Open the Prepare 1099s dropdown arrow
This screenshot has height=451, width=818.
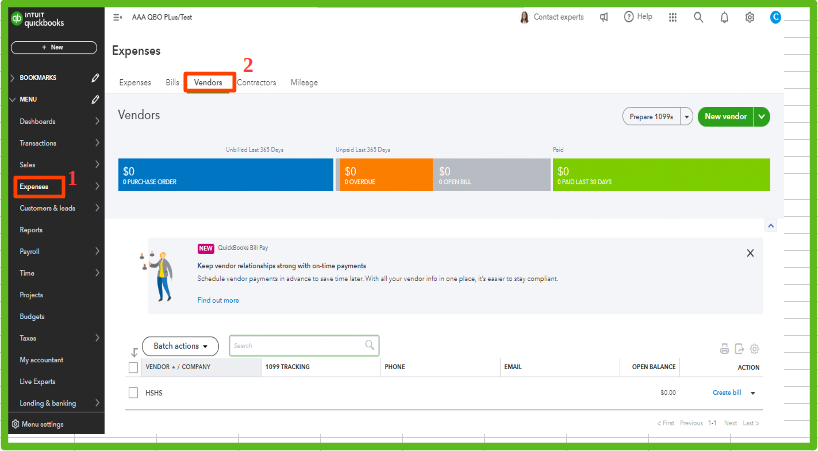(687, 117)
